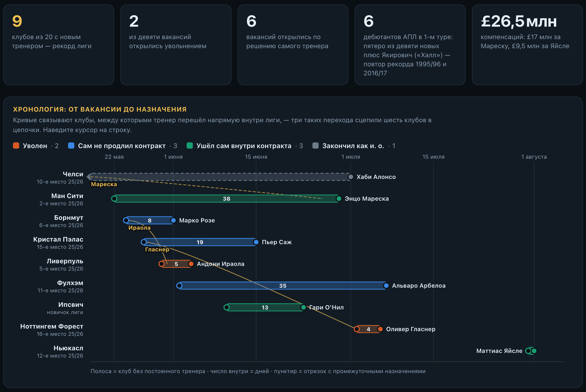The height and width of the screenshot is (392, 586).
Task: Click the 1 июля axis date
Action: point(351,157)
